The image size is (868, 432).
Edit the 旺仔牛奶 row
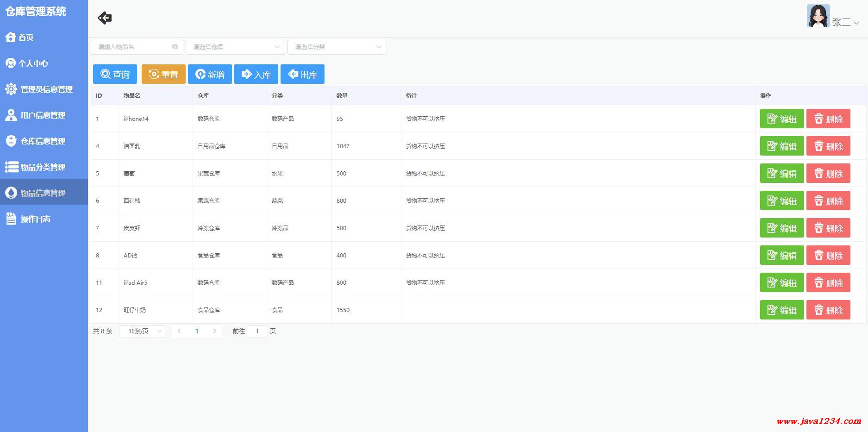point(782,310)
